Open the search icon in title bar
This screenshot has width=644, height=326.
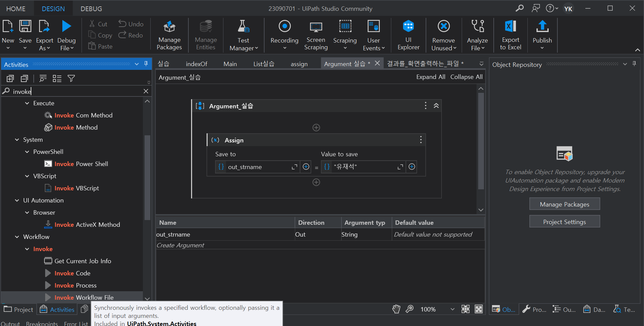(x=520, y=8)
